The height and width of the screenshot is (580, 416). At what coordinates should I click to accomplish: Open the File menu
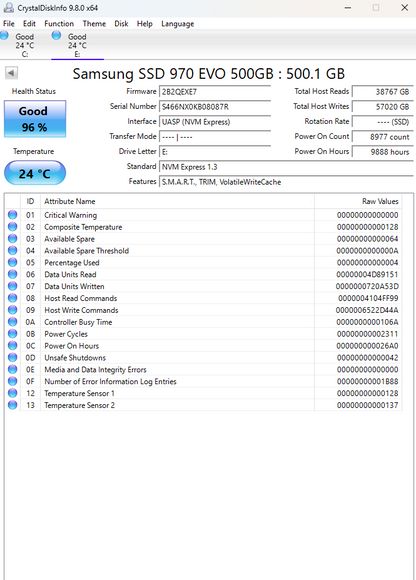(x=9, y=24)
